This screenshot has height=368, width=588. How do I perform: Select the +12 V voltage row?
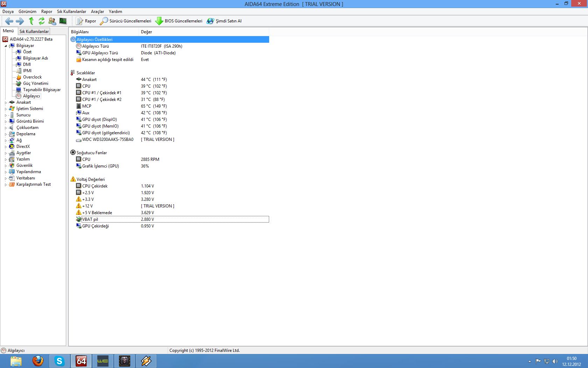169,206
